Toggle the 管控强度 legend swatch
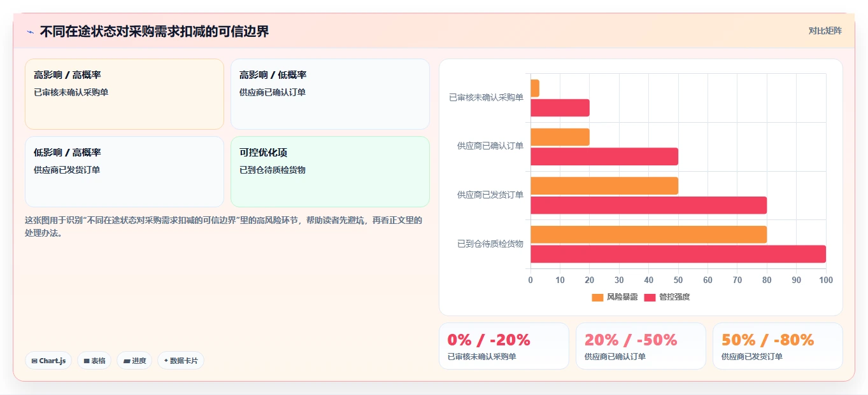 tap(650, 298)
